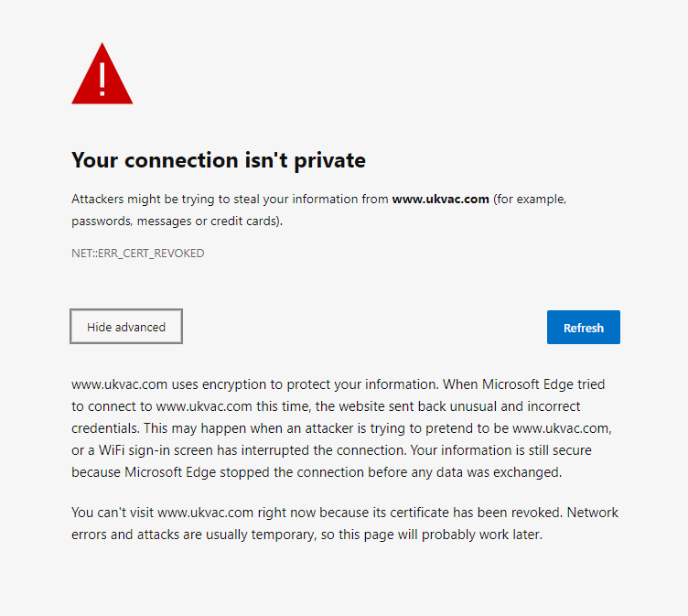Screen dimensions: 688x616
Task: Collapse details with Hide advanced button
Action: [x=126, y=327]
